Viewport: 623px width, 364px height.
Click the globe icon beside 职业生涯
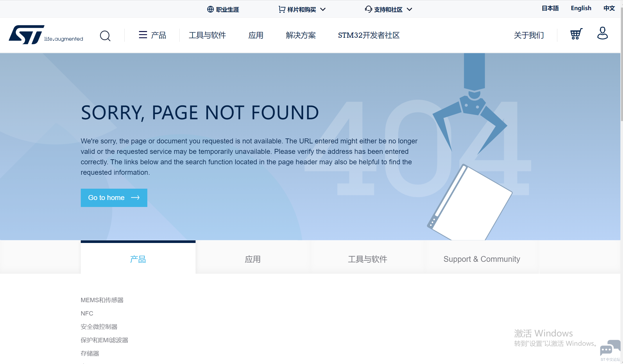(x=210, y=9)
